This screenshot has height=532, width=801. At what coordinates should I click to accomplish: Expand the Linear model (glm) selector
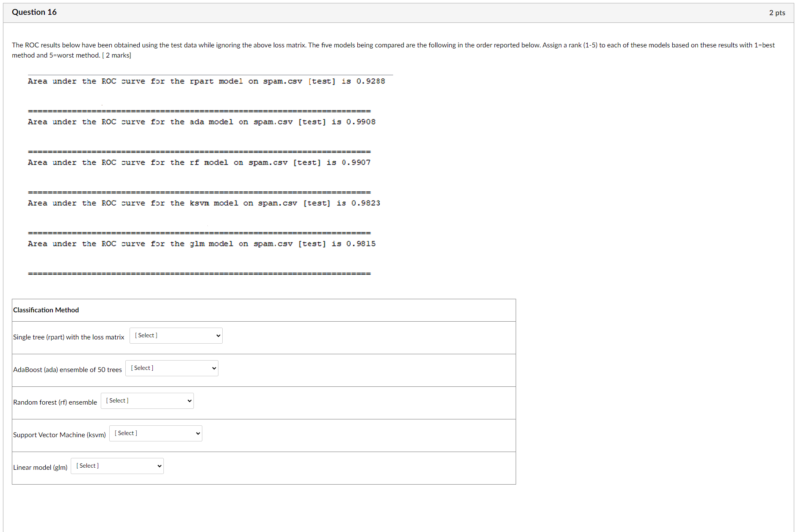click(117, 466)
